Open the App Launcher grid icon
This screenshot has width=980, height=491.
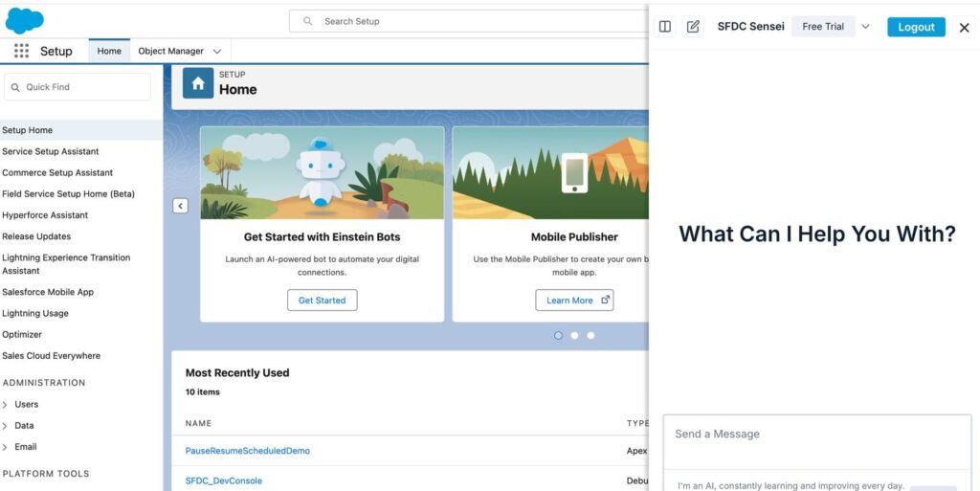coord(21,51)
